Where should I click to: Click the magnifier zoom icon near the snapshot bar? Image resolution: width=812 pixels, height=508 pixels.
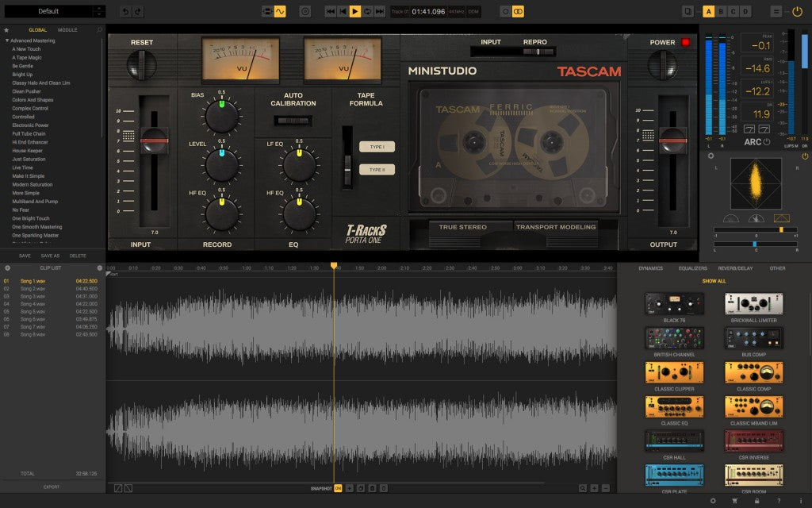click(582, 488)
